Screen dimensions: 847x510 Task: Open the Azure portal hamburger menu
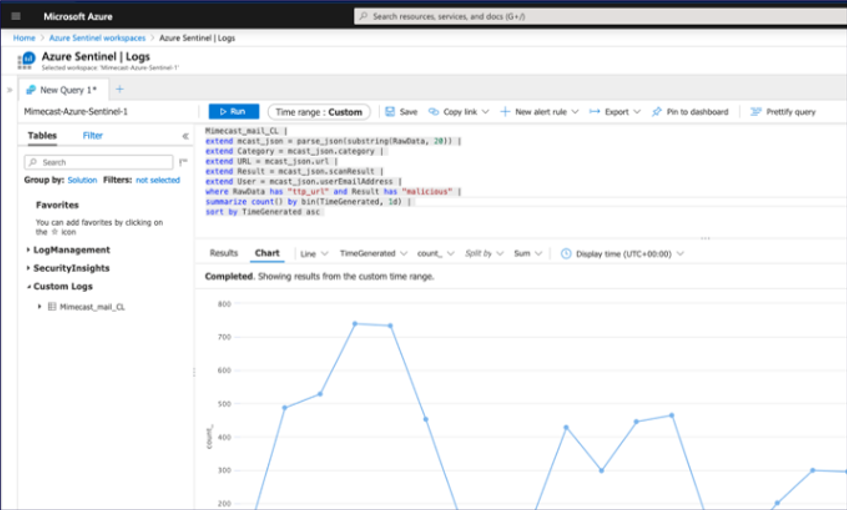tap(16, 17)
